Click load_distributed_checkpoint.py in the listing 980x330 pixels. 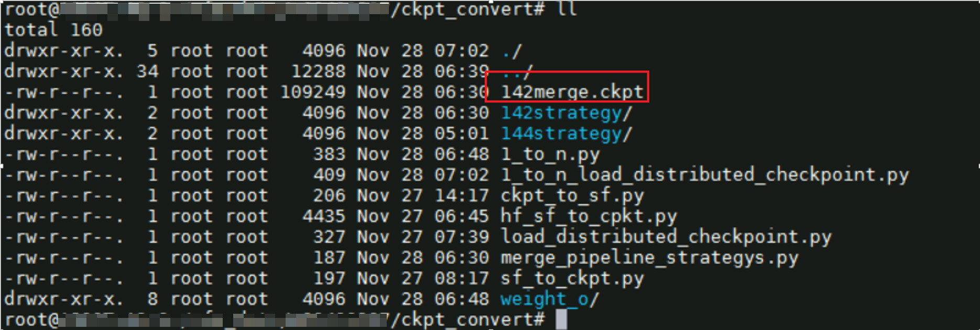(666, 237)
